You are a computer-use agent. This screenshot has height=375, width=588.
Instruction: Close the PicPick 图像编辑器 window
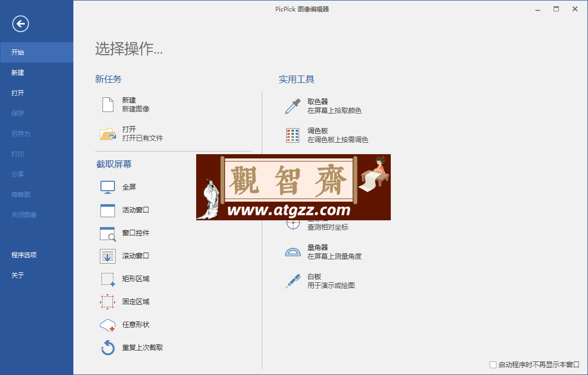[574, 9]
